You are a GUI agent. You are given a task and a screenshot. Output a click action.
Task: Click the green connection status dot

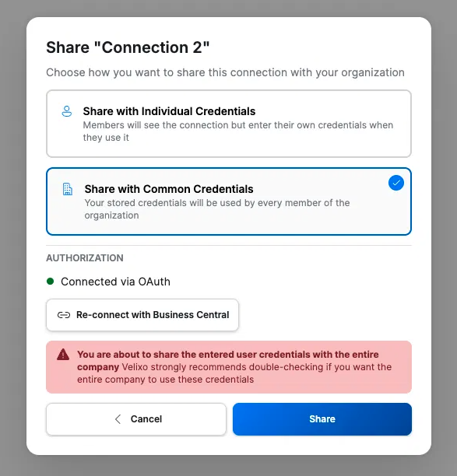50,282
